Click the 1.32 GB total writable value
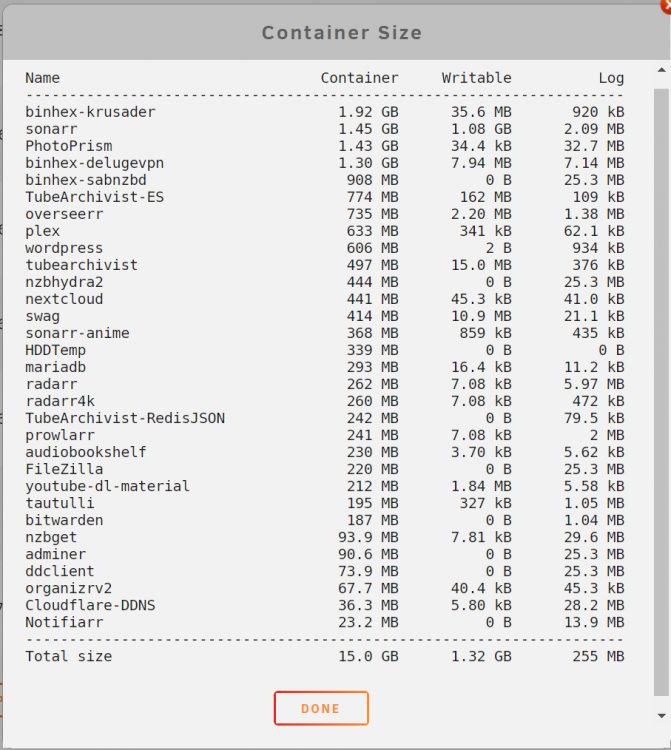Screen dimensions: 671x750 click(x=481, y=657)
